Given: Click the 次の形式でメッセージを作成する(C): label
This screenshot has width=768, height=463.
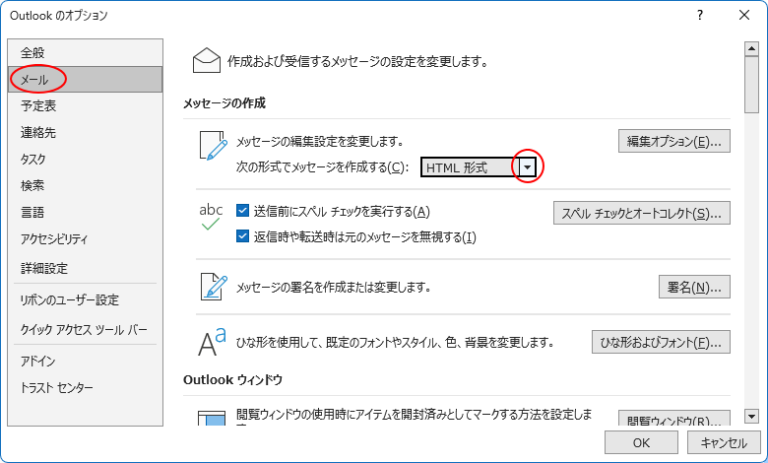Looking at the screenshot, I should 322,168.
